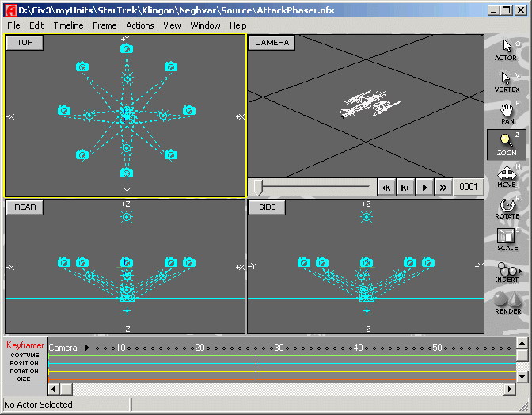Select the far-left camera icon in TOP view
The width and height of the screenshot is (532, 415).
pyautogui.click(x=64, y=110)
